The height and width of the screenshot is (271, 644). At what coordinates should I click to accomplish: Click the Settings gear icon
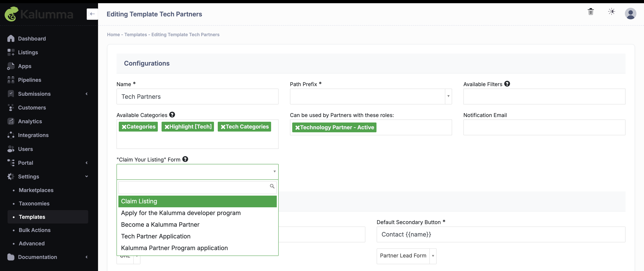[11, 177]
